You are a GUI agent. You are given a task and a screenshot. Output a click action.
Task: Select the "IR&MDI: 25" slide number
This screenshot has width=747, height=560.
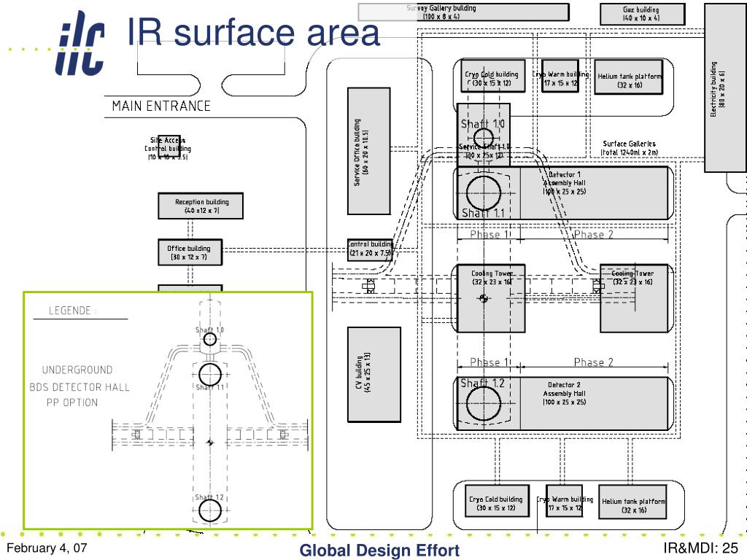(701, 548)
